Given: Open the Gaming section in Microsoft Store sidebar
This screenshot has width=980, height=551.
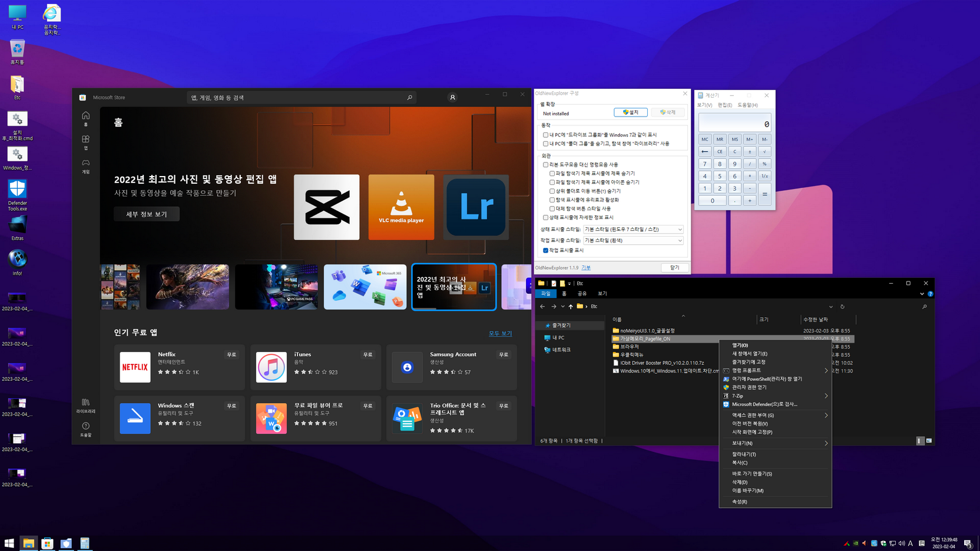Looking at the screenshot, I should point(85,165).
